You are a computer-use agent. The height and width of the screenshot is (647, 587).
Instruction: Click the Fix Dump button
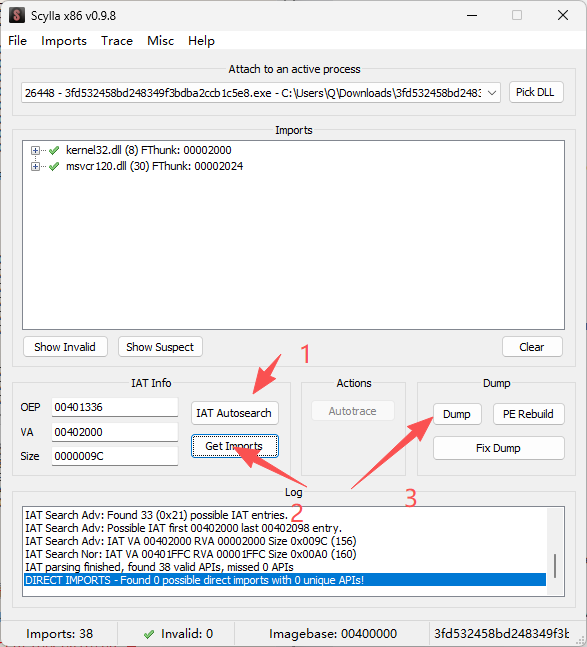[498, 448]
